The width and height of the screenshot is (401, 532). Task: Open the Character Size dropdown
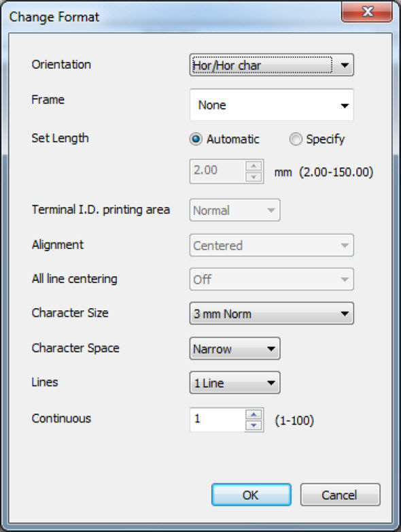[271, 314]
